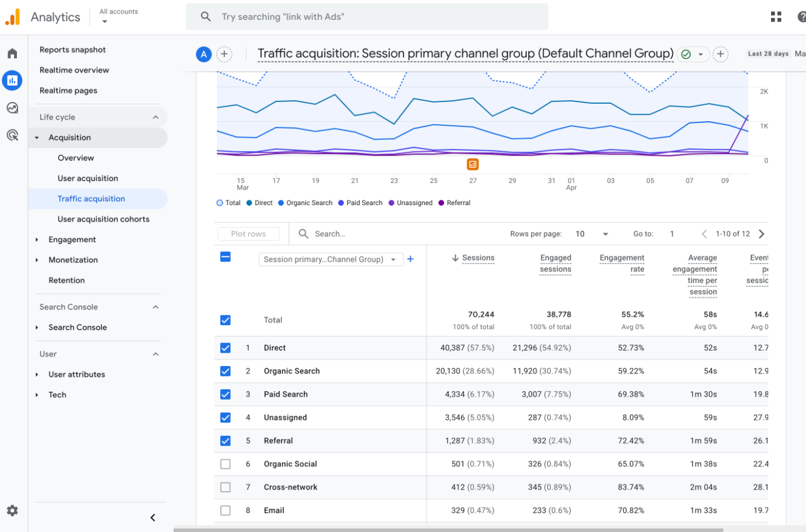This screenshot has height=532, width=806.
Task: Select the Email row checkbox
Action: [x=226, y=510]
